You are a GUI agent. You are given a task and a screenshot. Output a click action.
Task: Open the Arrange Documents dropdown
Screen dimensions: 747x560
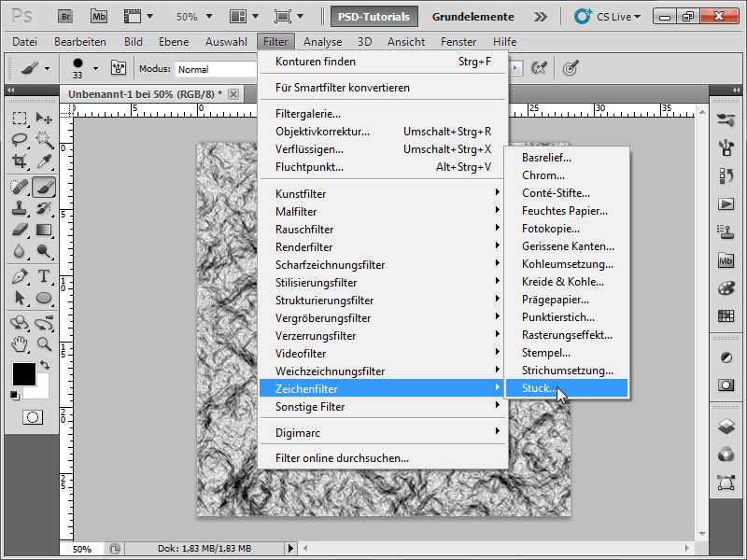click(x=244, y=17)
